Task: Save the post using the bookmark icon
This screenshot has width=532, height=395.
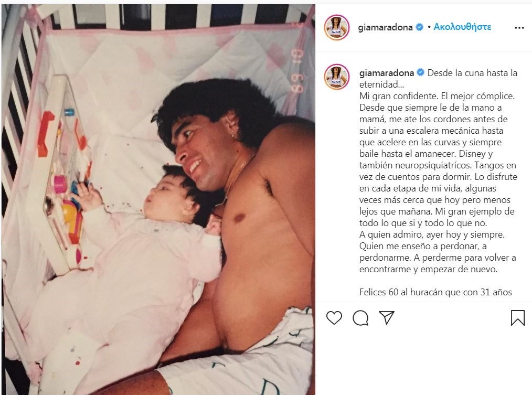Action: [518, 318]
